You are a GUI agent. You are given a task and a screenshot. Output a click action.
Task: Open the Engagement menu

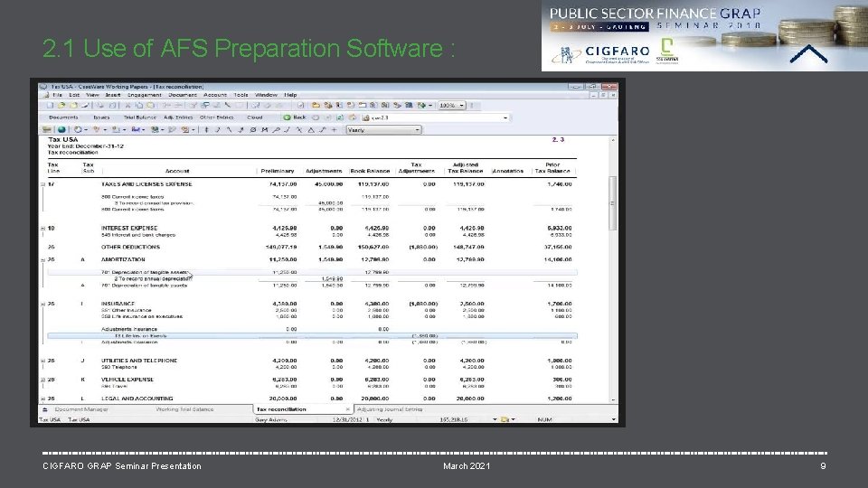[144, 95]
